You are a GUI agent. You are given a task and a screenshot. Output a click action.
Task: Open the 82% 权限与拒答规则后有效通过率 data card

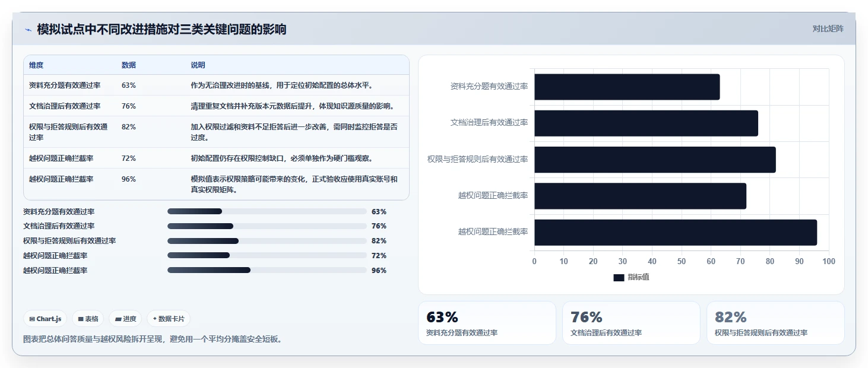pos(775,323)
